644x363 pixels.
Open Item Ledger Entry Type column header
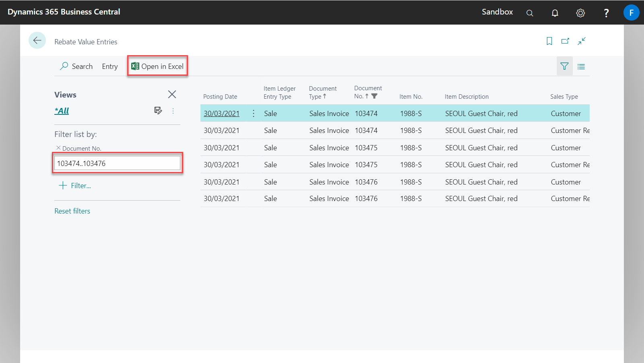(x=279, y=93)
